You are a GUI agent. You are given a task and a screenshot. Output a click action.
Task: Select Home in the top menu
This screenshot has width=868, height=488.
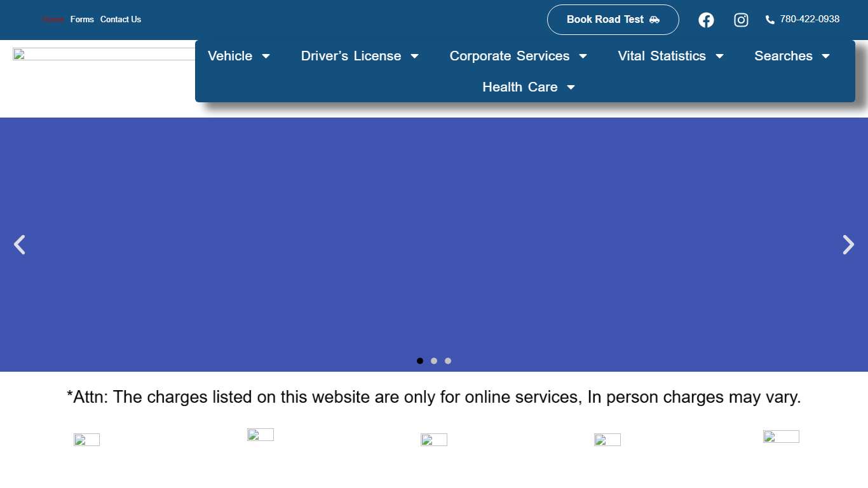click(53, 19)
